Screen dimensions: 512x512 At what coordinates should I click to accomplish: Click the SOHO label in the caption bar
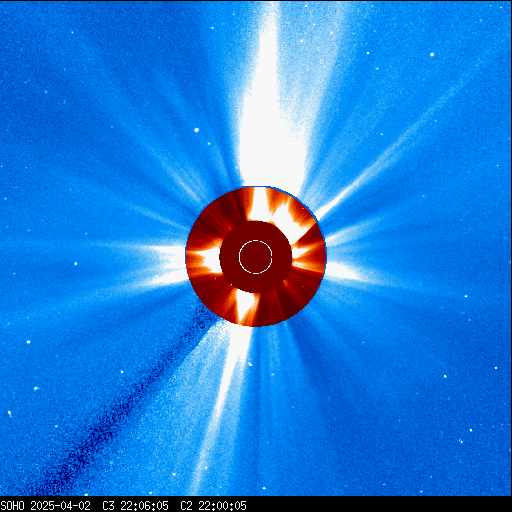(13, 506)
